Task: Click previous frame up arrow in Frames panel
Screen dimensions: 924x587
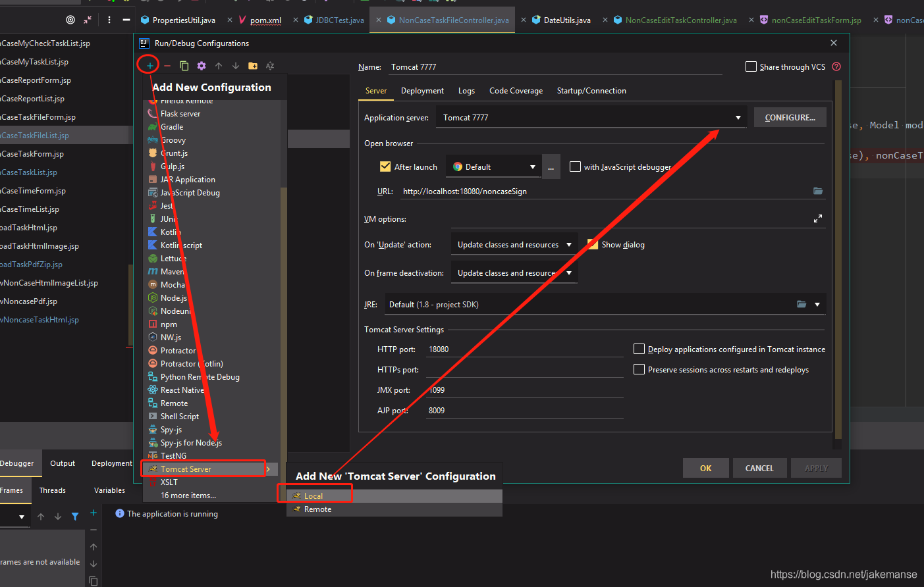Action: pyautogui.click(x=41, y=517)
